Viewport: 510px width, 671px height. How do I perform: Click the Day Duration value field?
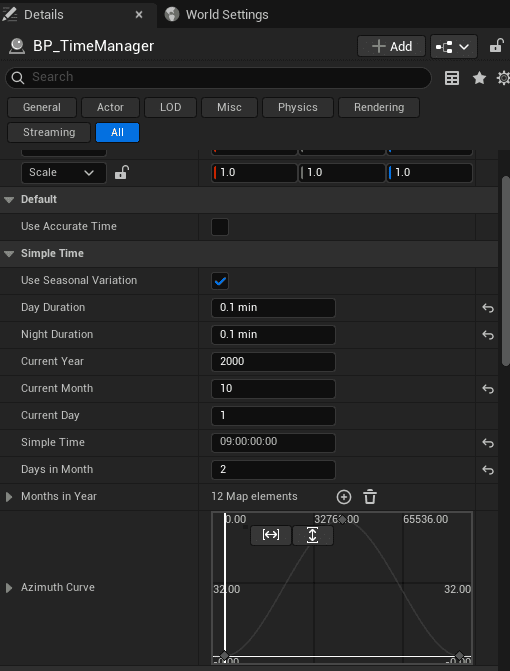273,308
